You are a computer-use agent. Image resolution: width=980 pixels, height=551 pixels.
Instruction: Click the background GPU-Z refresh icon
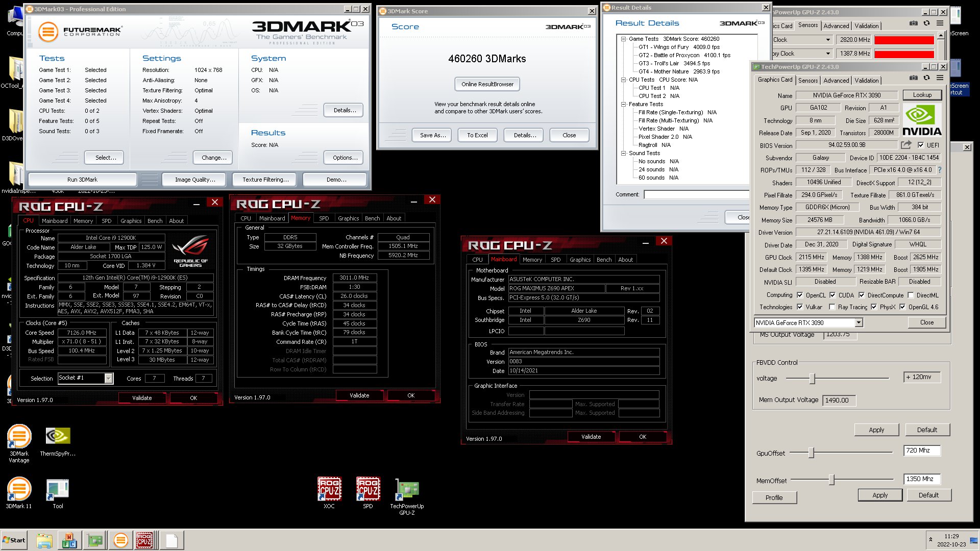pos(927,23)
